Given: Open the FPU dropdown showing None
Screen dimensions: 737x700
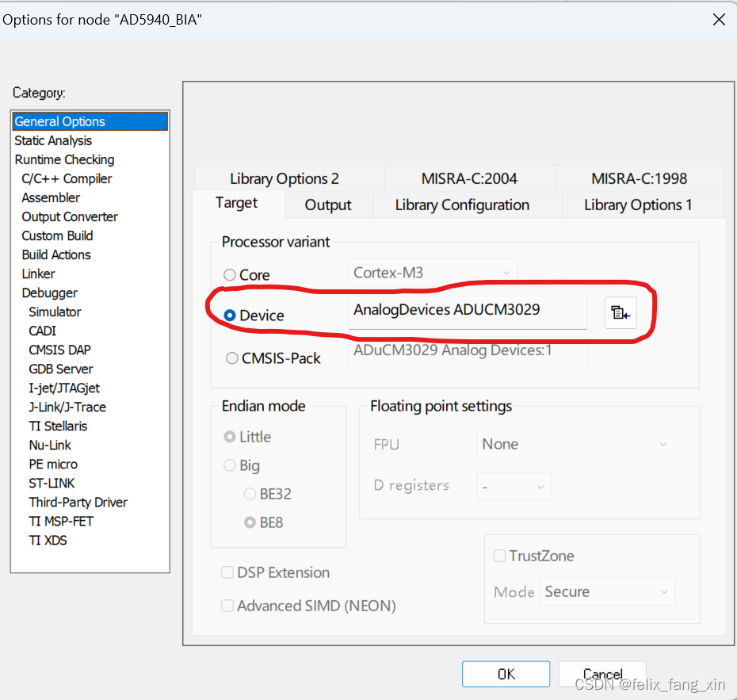Looking at the screenshot, I should (x=575, y=444).
